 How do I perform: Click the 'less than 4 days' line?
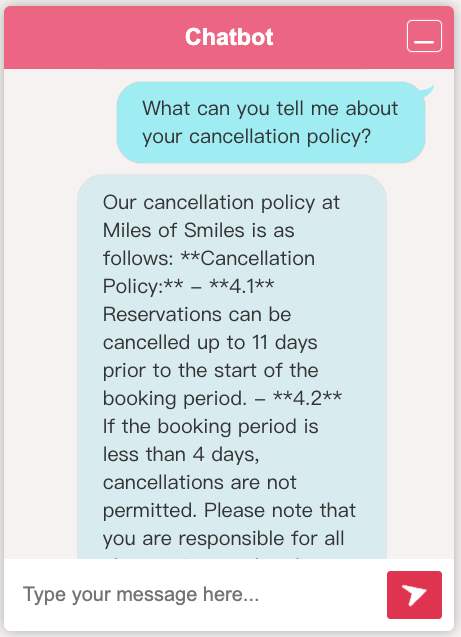click(x=180, y=454)
